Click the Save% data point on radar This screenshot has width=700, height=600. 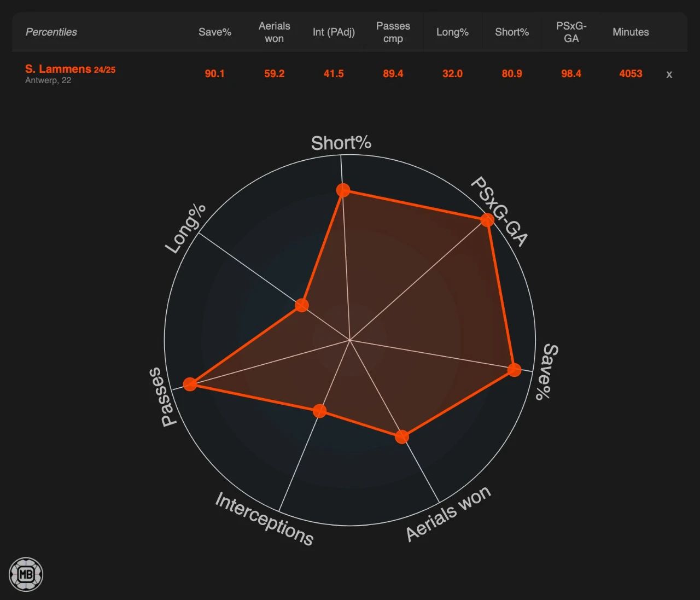tap(514, 370)
